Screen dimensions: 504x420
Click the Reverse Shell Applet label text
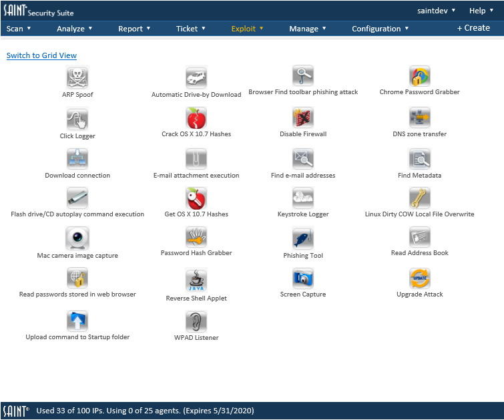[196, 298]
